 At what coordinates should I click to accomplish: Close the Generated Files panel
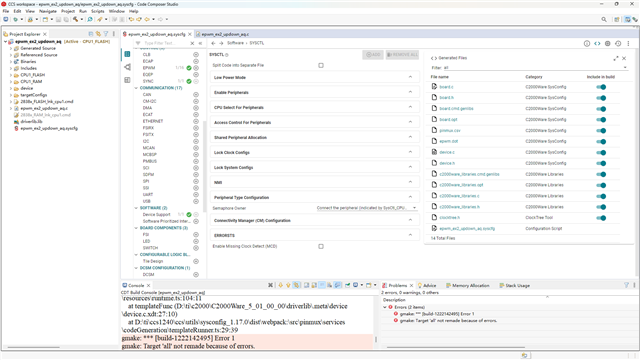pos(624,58)
